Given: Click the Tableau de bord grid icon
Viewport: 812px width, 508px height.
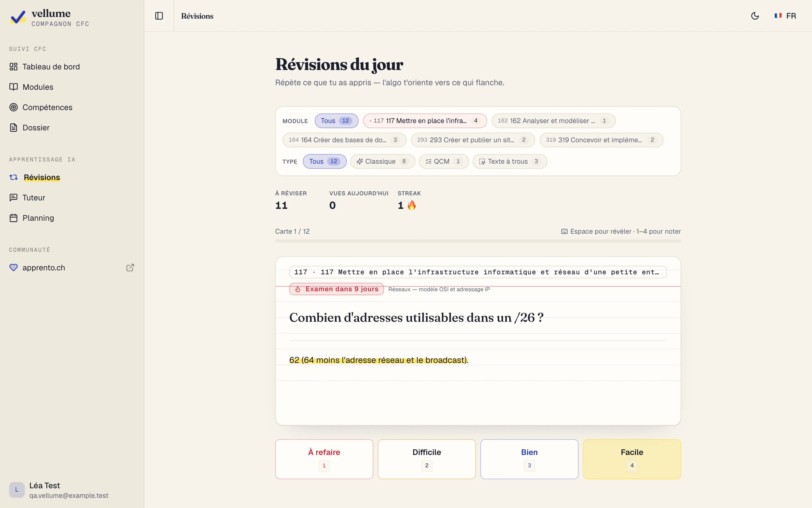Looking at the screenshot, I should point(14,67).
